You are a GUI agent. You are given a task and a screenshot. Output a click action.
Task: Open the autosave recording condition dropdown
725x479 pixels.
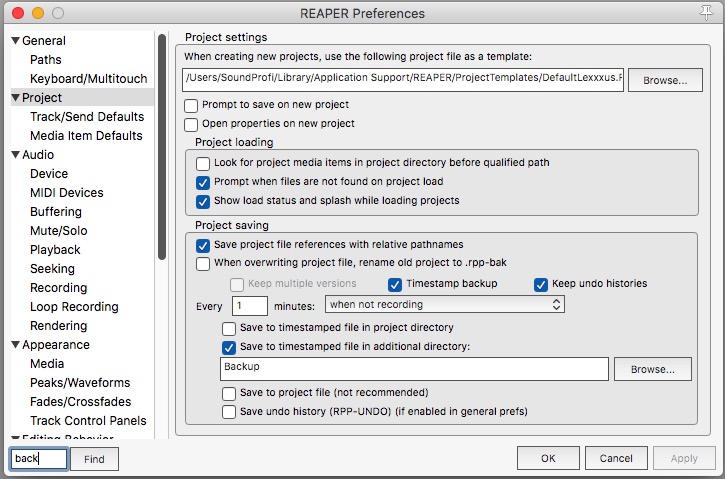445,304
